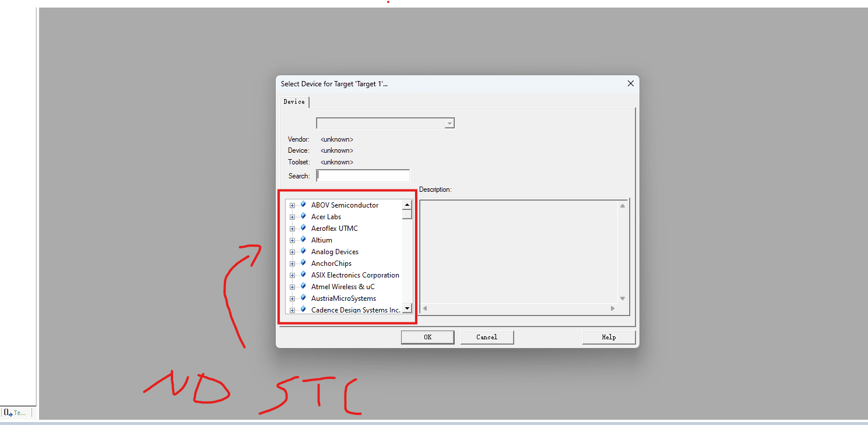Open the Device tab
This screenshot has height=425, width=868.
294,101
